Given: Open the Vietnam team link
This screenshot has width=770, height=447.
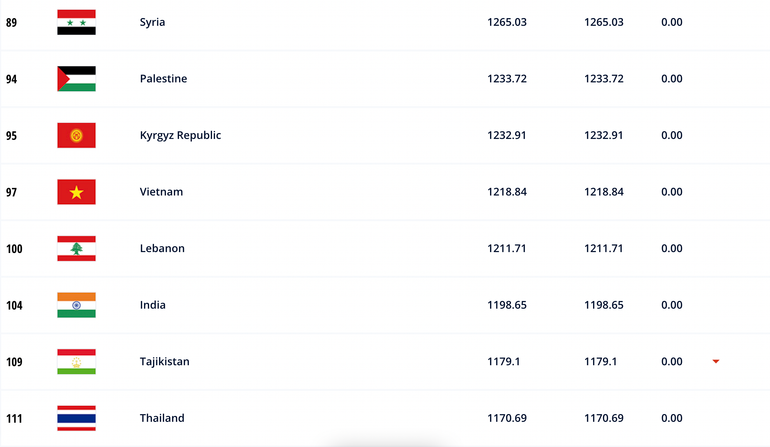Looking at the screenshot, I should pyautogui.click(x=161, y=192).
